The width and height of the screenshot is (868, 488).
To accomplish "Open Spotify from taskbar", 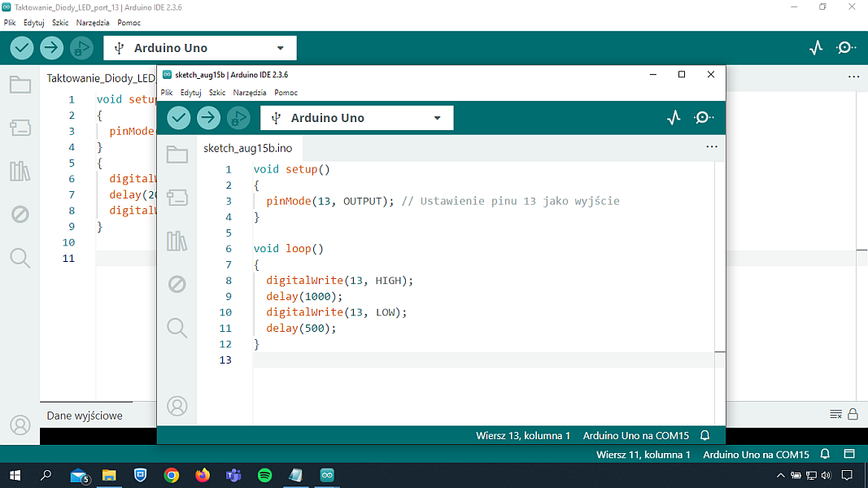I will [x=264, y=475].
